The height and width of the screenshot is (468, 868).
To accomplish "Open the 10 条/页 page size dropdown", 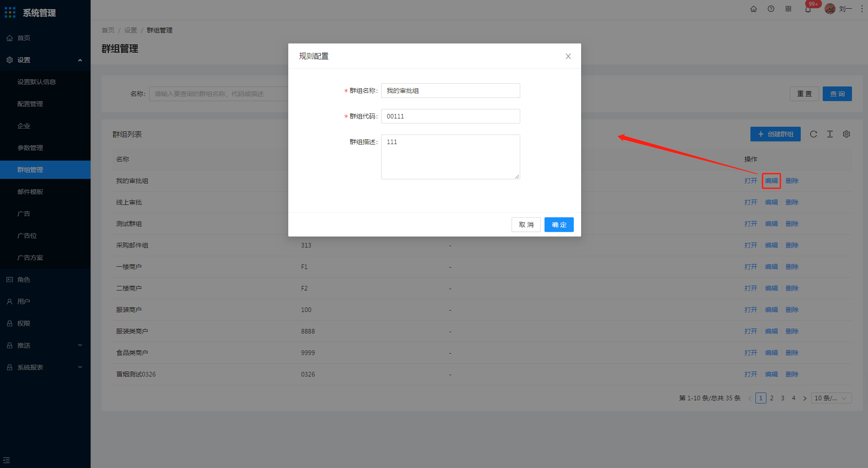I will point(831,398).
